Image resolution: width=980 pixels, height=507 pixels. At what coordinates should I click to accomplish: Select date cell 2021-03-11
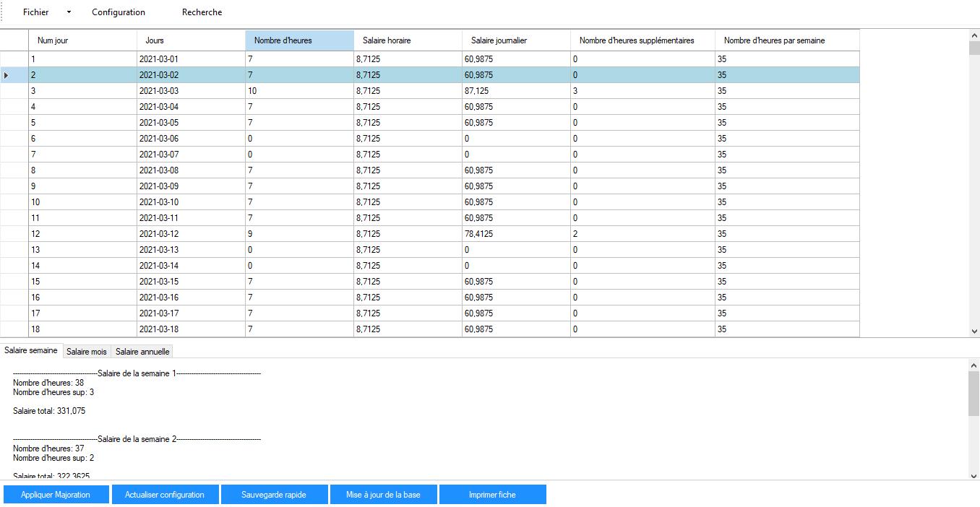pyautogui.click(x=191, y=218)
